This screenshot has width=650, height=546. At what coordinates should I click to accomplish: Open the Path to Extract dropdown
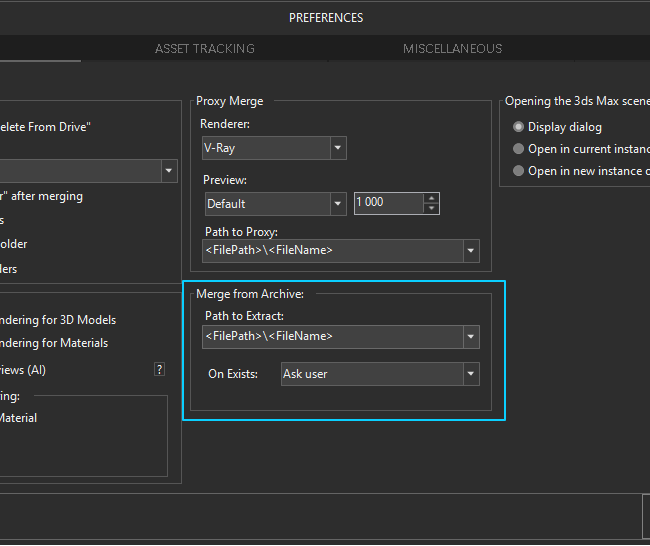pyautogui.click(x=471, y=337)
